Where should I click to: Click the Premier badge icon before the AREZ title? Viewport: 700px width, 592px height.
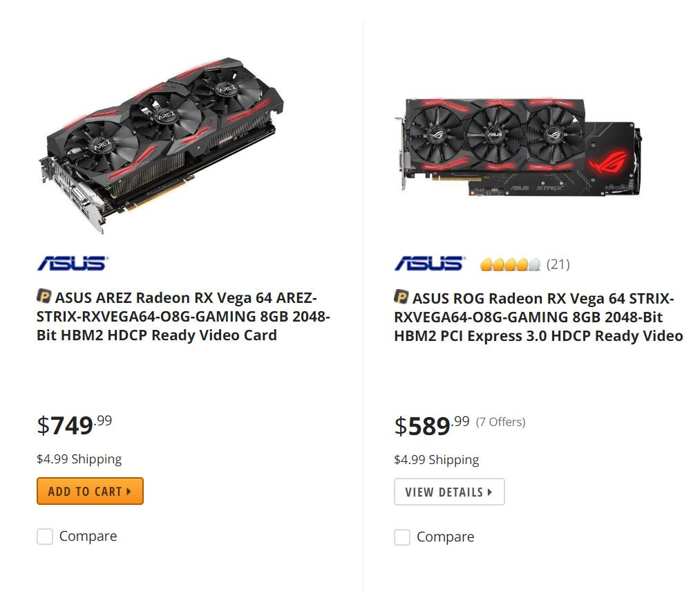(x=44, y=297)
